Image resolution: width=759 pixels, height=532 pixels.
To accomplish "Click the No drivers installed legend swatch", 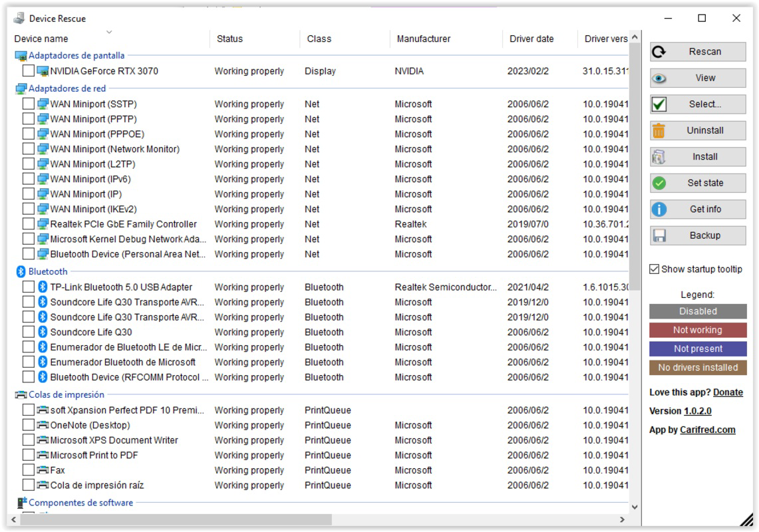I will tap(698, 368).
